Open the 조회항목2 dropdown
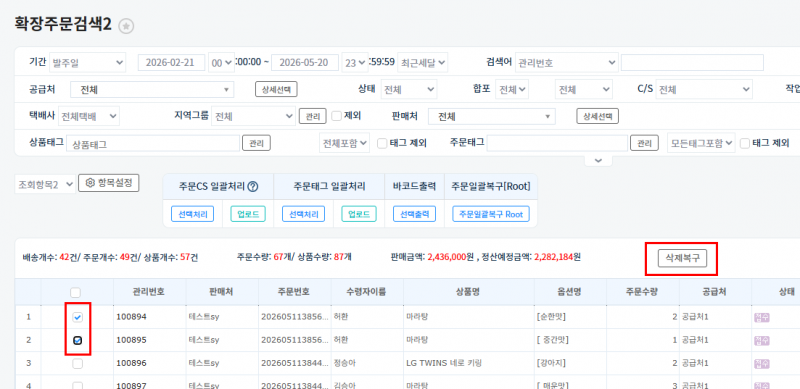 (45, 184)
